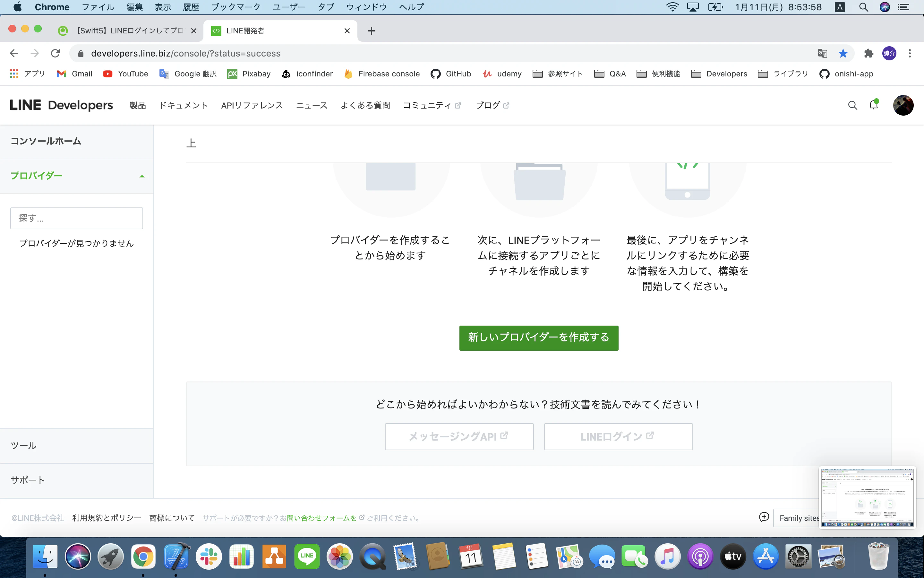Screen dimensions: 924x578
Task: Open the Family sites dropdown
Action: [796, 518]
